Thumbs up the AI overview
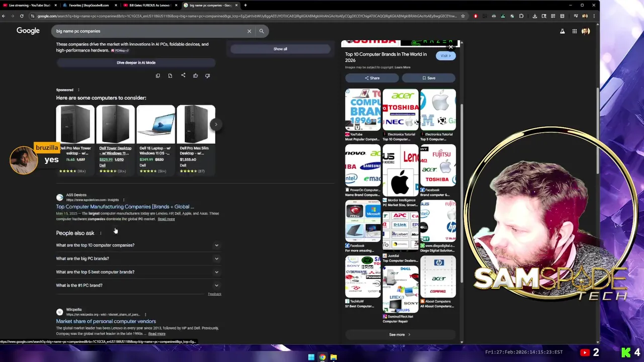 coord(195,76)
